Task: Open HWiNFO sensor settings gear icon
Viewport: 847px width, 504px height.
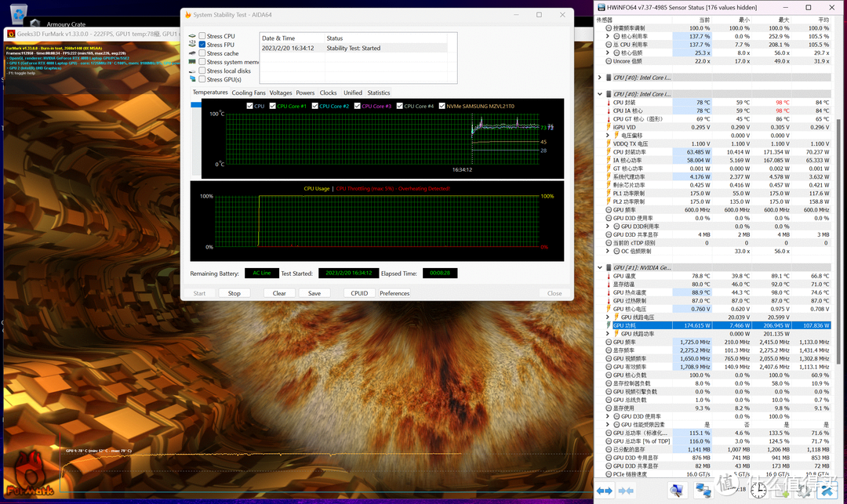Action: coord(805,490)
